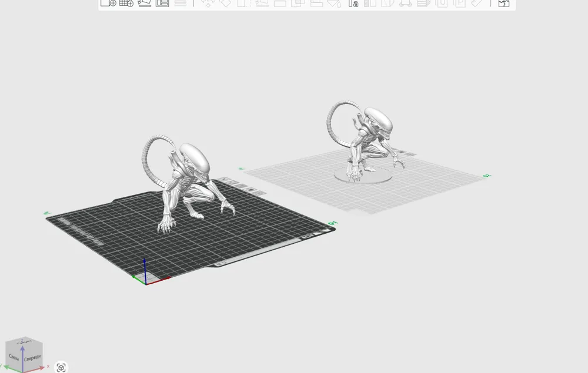Select the seam painting 'P' icon
588x373 pixels.
[x=460, y=4]
